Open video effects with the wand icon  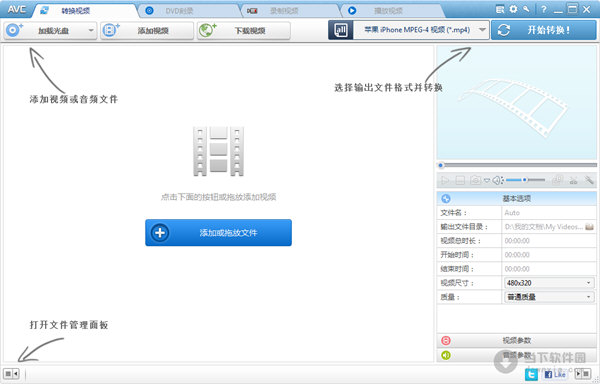(589, 180)
